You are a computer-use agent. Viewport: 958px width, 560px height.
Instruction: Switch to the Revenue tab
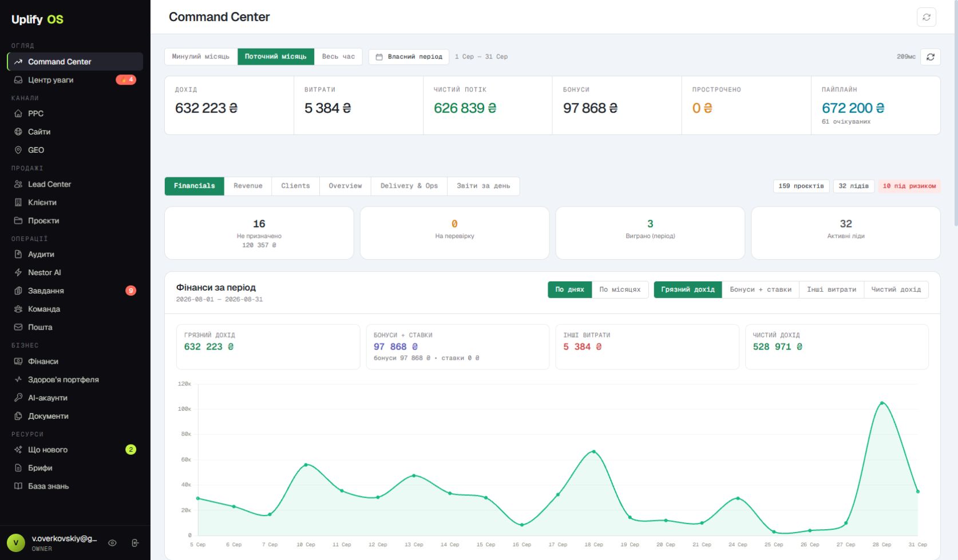[248, 186]
